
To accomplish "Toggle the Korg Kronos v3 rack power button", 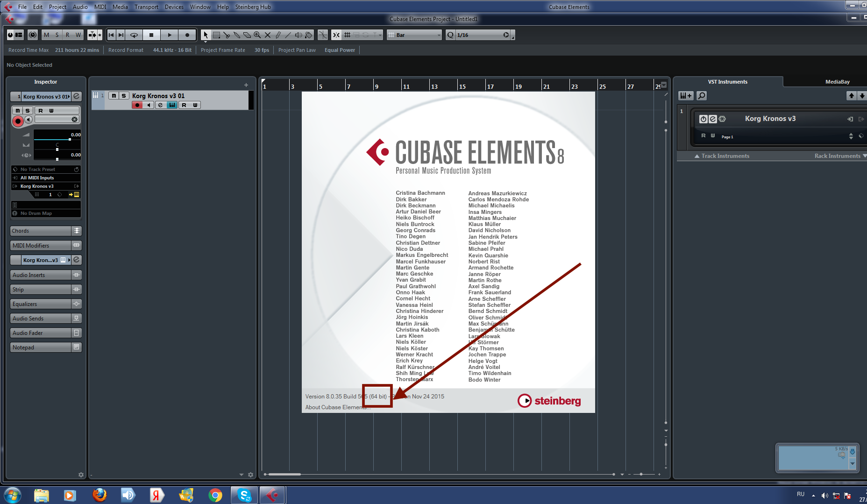I will point(703,119).
